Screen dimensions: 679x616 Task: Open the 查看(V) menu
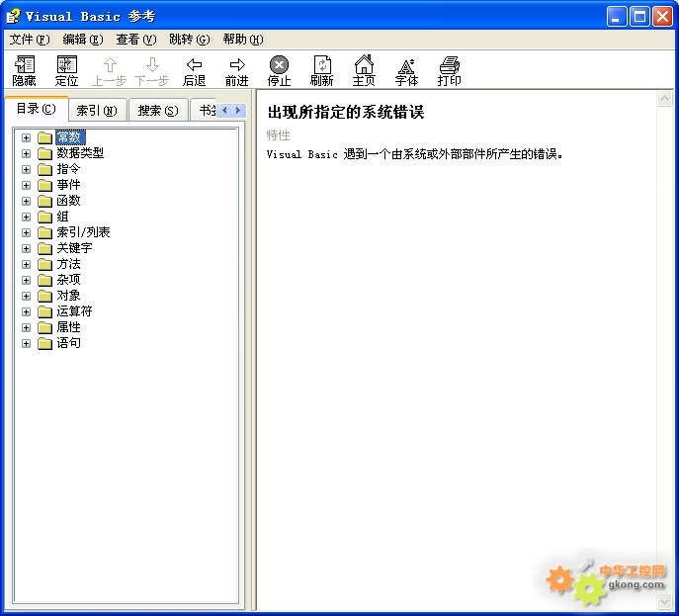(136, 40)
